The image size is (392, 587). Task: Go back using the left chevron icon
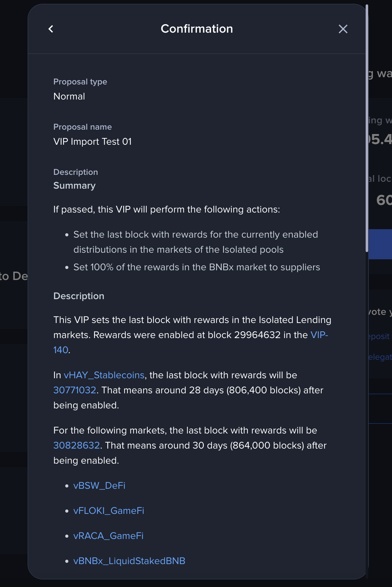coord(51,29)
